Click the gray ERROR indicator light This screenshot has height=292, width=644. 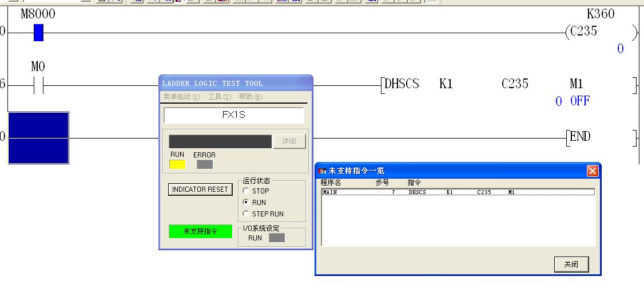(x=204, y=164)
